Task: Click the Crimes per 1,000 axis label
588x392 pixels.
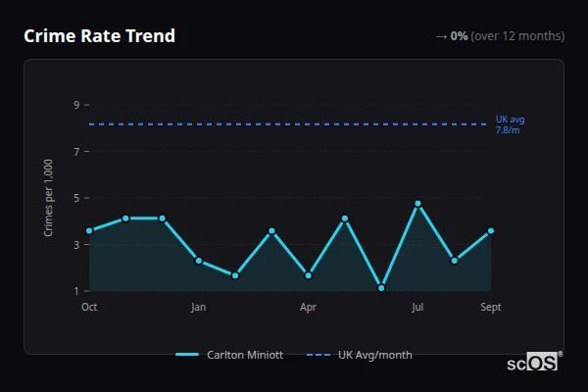Action: tap(48, 198)
